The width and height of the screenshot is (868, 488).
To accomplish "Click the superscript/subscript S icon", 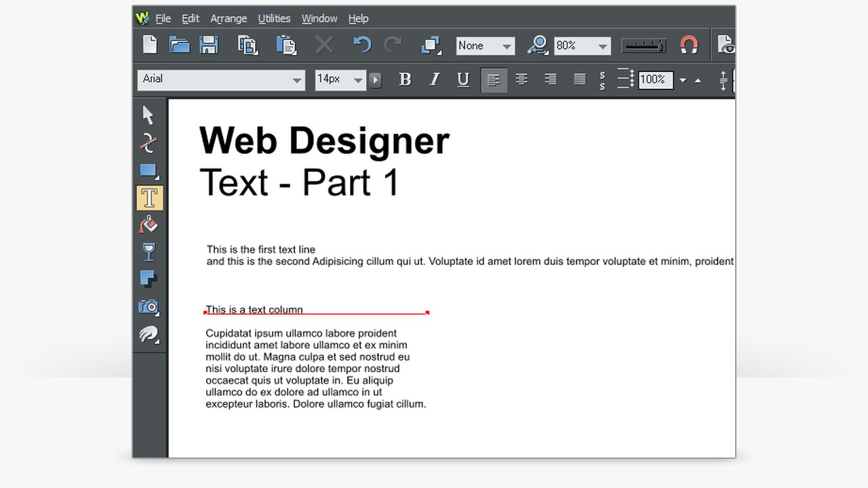I will [x=602, y=81].
